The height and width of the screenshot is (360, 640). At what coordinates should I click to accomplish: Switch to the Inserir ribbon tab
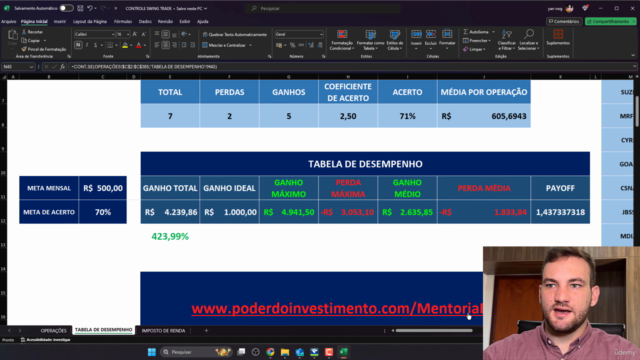coord(60,21)
